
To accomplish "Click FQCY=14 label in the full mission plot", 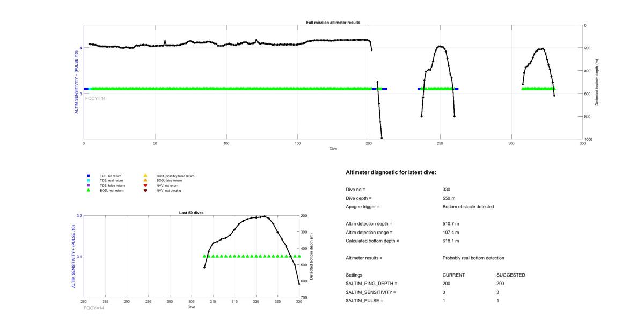I will tap(96, 98).
